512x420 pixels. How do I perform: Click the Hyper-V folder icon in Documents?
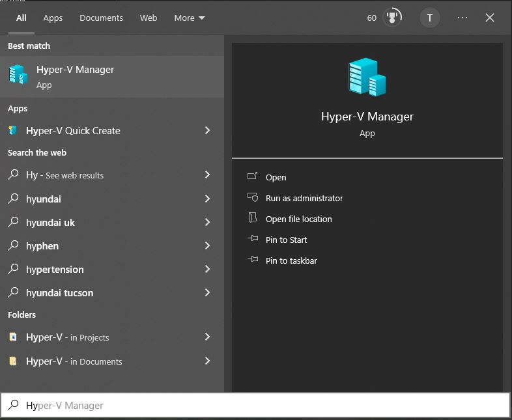13,361
